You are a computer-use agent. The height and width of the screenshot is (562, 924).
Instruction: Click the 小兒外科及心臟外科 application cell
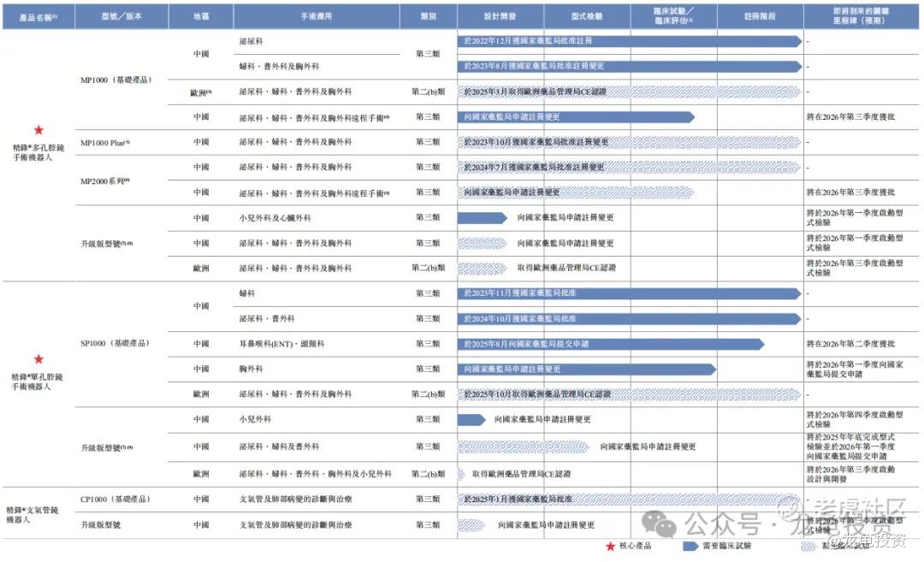pyautogui.click(x=275, y=218)
